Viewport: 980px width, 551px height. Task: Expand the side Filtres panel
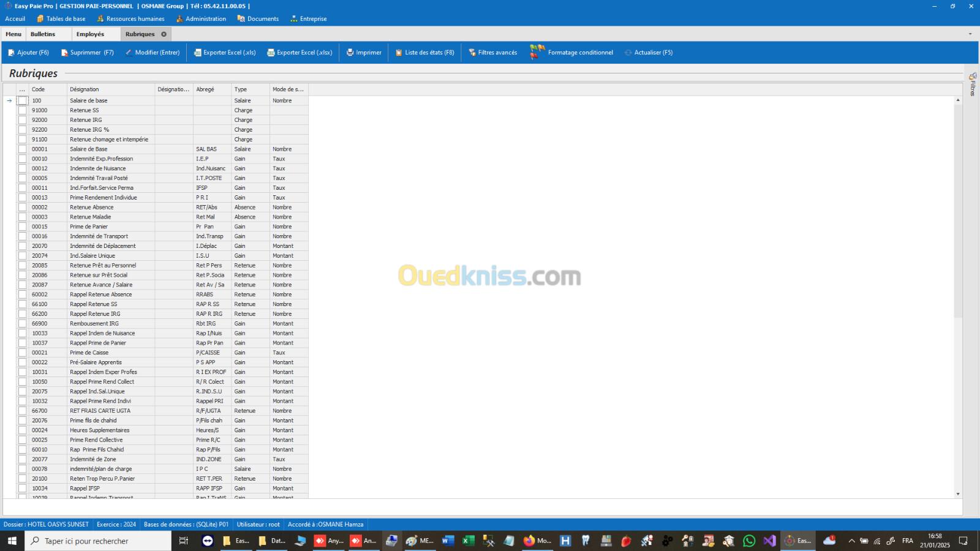coord(973,84)
